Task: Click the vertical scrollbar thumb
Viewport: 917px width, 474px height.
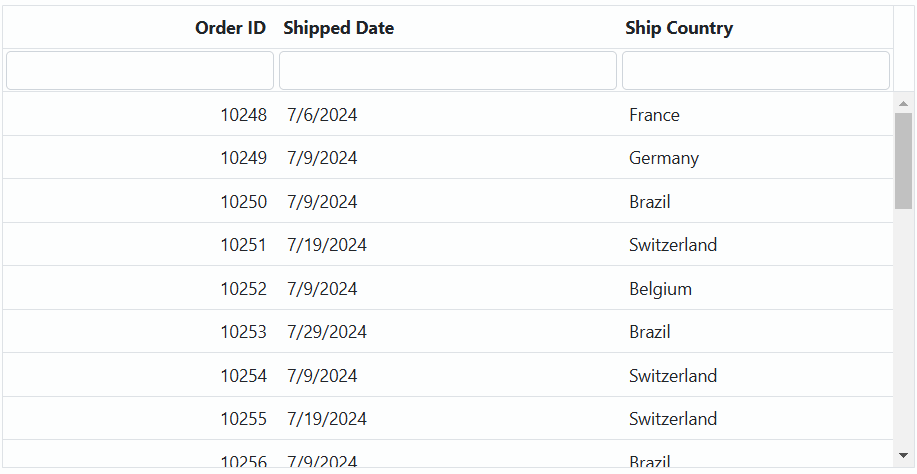Action: (904, 161)
